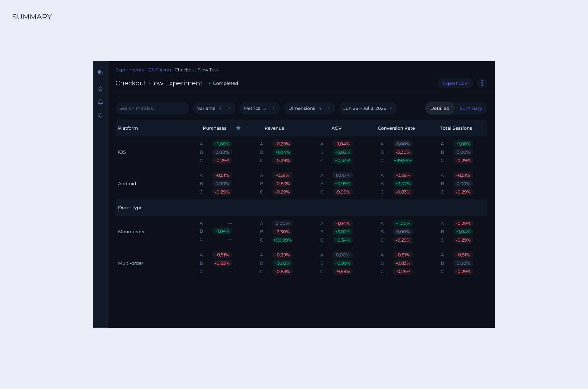Click the Conversion Rate column header
Image resolution: width=588 pixels, height=389 pixels.
point(396,128)
